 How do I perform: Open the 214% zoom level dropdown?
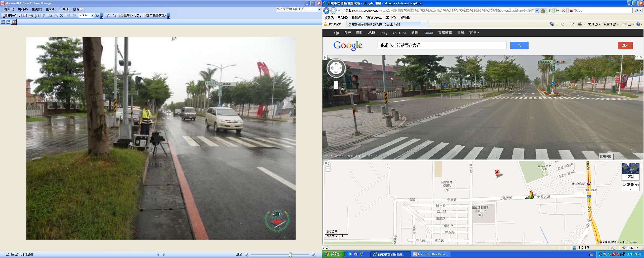92,16
